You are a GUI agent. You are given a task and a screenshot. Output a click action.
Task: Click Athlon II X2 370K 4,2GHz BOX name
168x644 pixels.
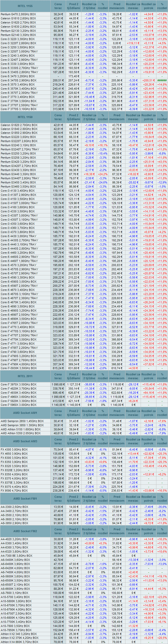point(20,638)
